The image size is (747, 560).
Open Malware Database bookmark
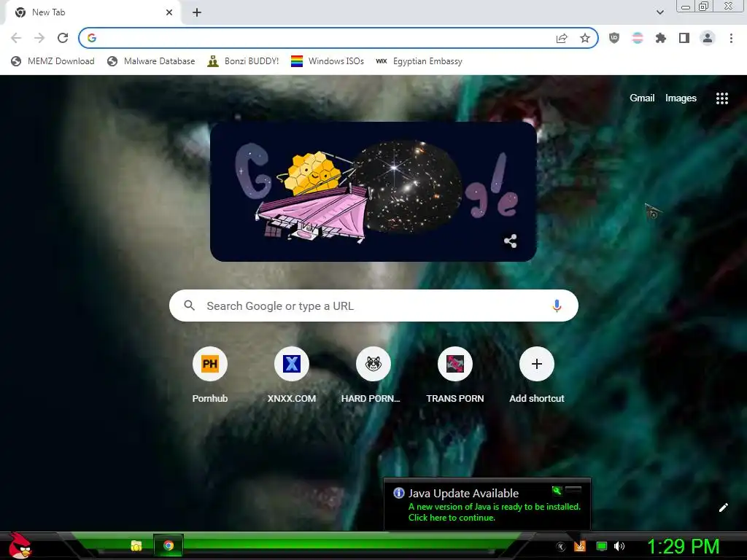pos(151,61)
